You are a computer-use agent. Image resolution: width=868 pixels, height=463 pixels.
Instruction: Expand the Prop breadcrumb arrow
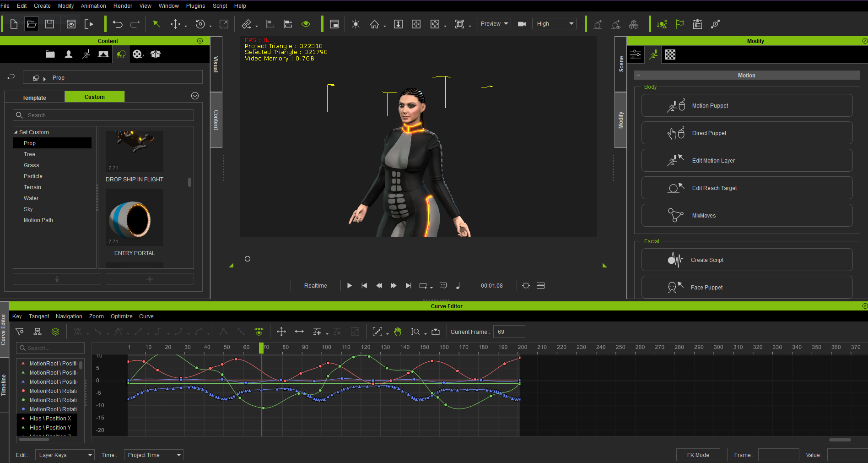(44, 79)
